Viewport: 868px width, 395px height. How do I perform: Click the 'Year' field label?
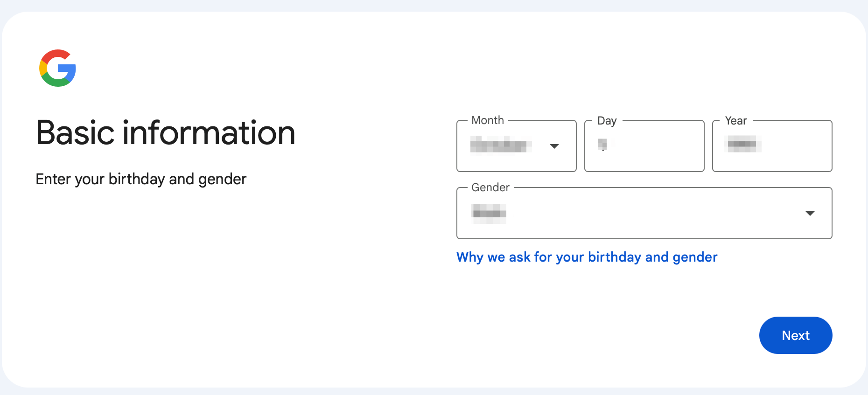point(736,121)
